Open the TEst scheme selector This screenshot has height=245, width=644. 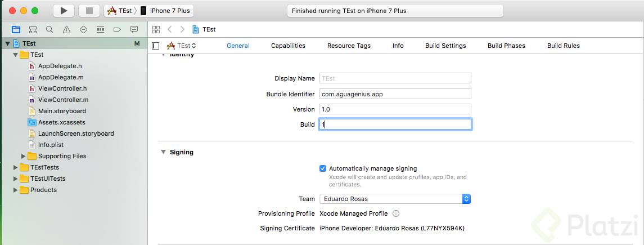120,11
